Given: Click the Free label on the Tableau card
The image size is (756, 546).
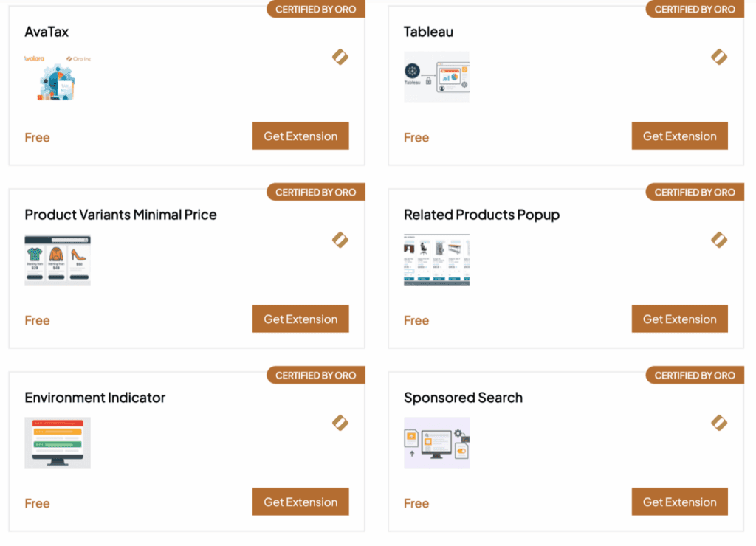Looking at the screenshot, I should (416, 137).
